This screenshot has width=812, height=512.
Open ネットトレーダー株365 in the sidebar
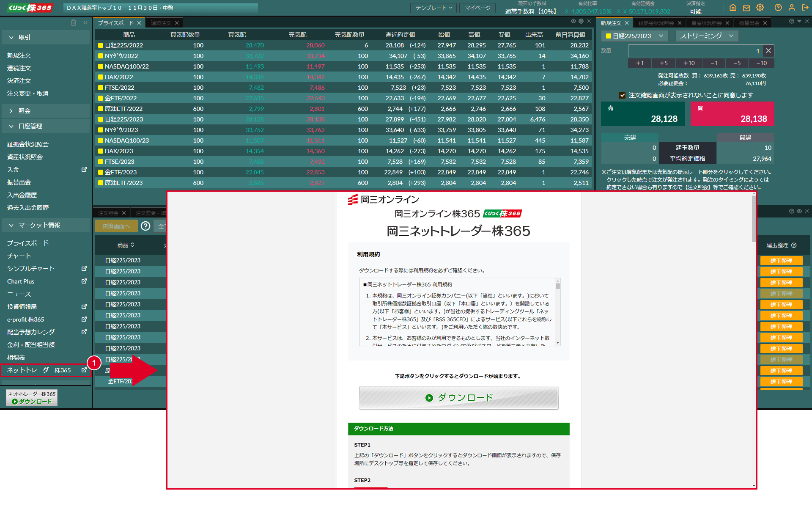pos(45,370)
